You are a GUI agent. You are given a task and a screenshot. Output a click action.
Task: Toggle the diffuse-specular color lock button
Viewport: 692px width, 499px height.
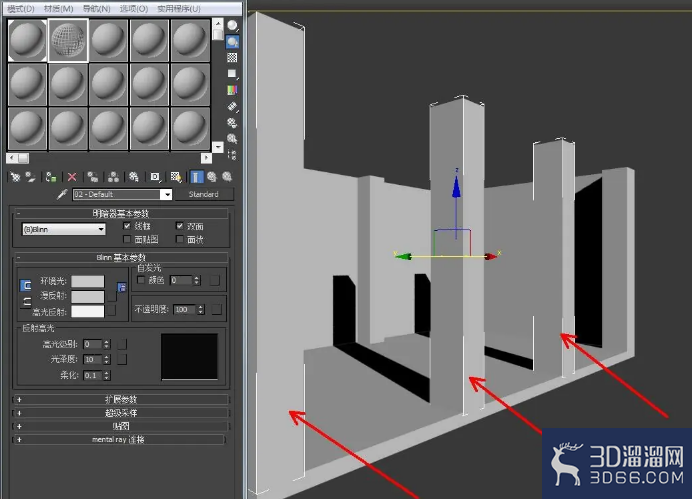pos(26,302)
